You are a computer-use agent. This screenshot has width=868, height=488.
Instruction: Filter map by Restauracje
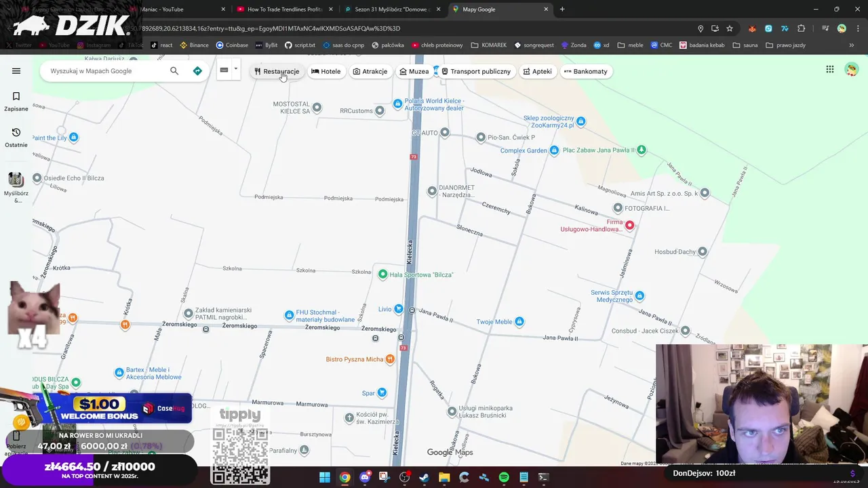tap(276, 71)
